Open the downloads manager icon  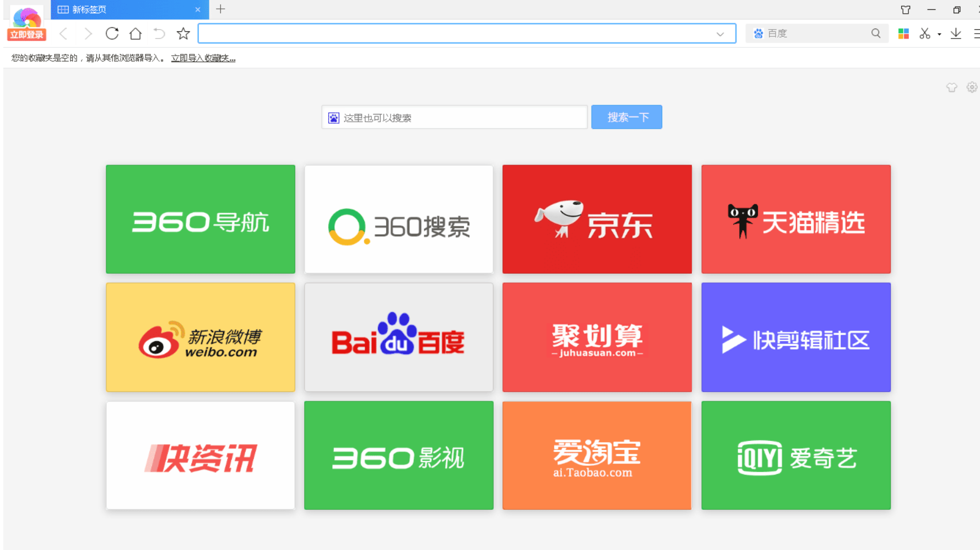click(956, 34)
